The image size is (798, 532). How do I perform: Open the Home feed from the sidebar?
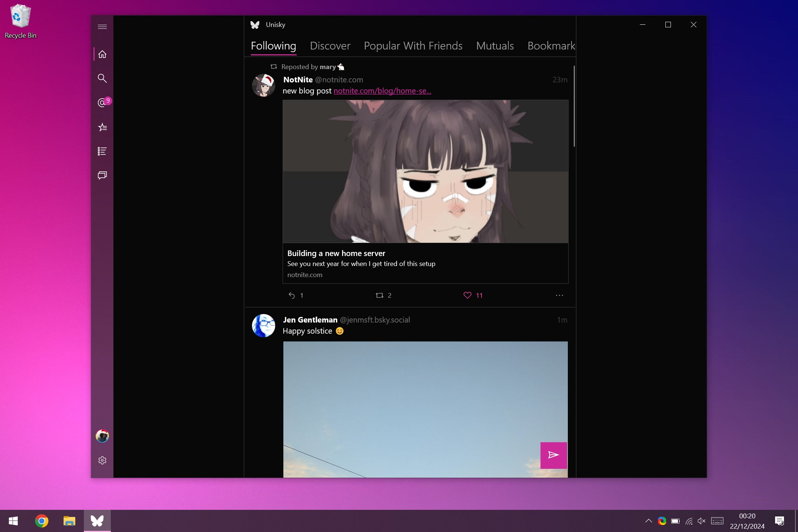pos(102,54)
